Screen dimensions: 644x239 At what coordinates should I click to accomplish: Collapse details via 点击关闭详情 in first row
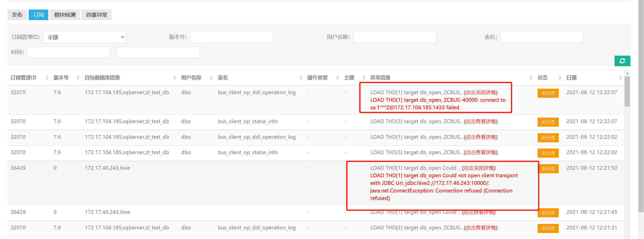point(481,92)
